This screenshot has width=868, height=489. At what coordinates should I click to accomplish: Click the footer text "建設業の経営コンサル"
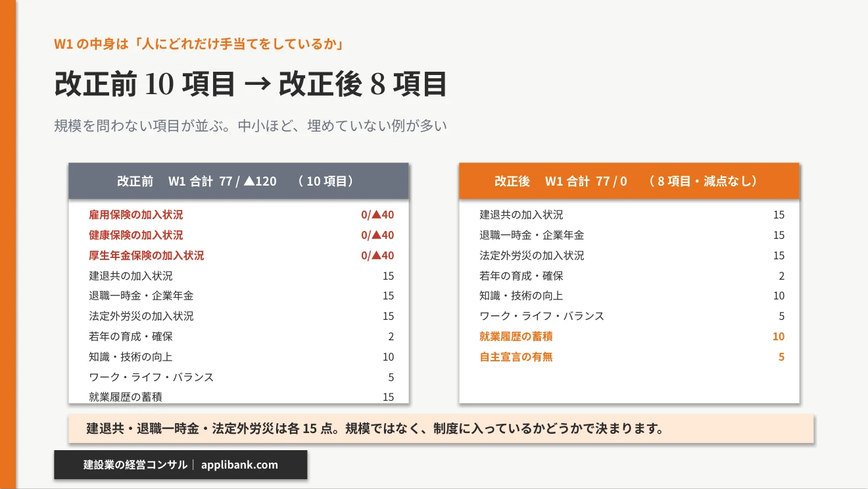pyautogui.click(x=135, y=465)
